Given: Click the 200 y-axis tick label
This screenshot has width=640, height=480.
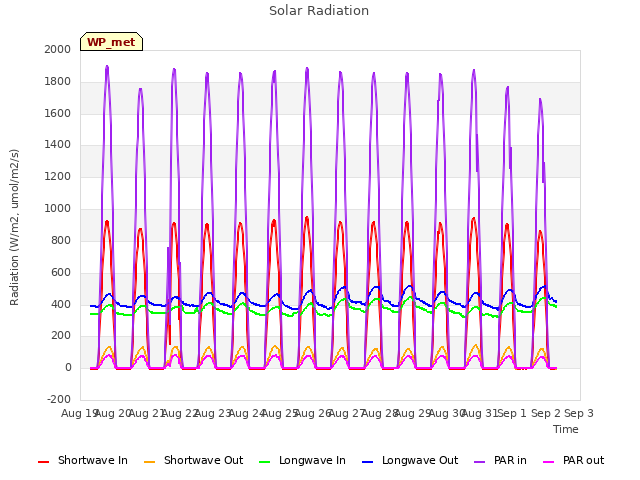Looking at the screenshot, I should point(61,336).
